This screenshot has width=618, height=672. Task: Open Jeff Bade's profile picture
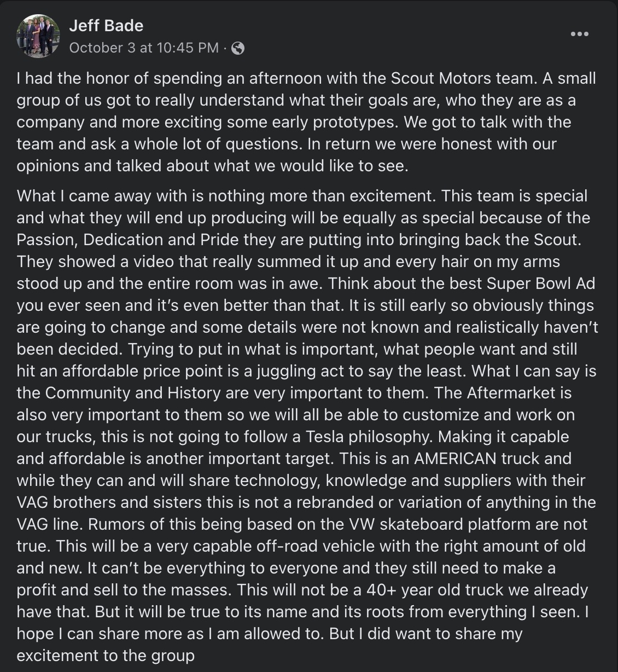(38, 36)
